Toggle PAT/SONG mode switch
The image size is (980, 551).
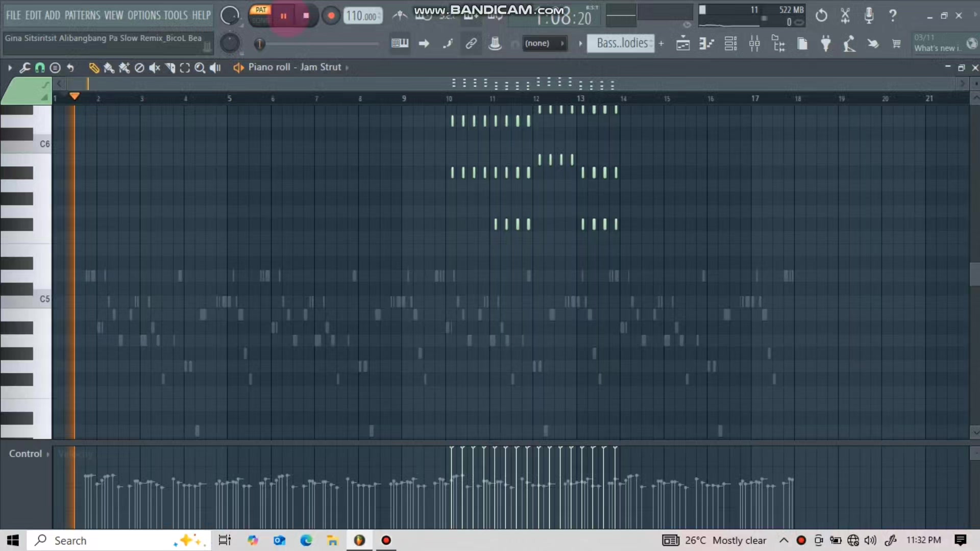(261, 15)
